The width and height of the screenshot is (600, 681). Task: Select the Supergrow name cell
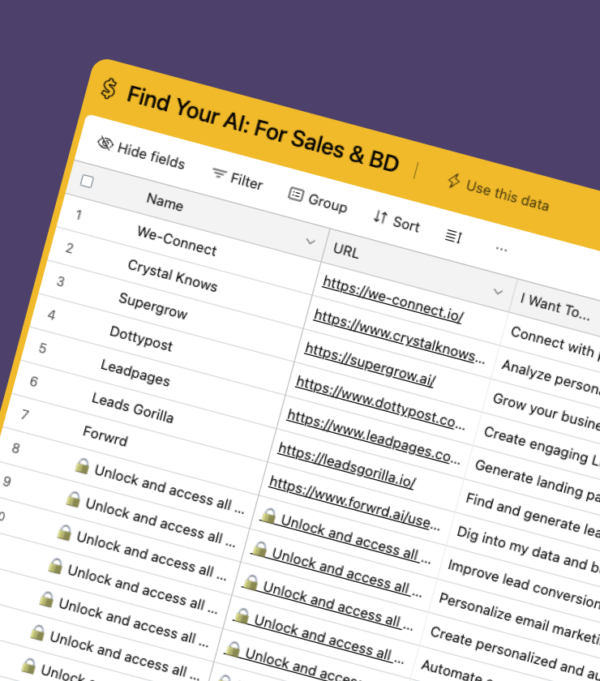[x=153, y=306]
